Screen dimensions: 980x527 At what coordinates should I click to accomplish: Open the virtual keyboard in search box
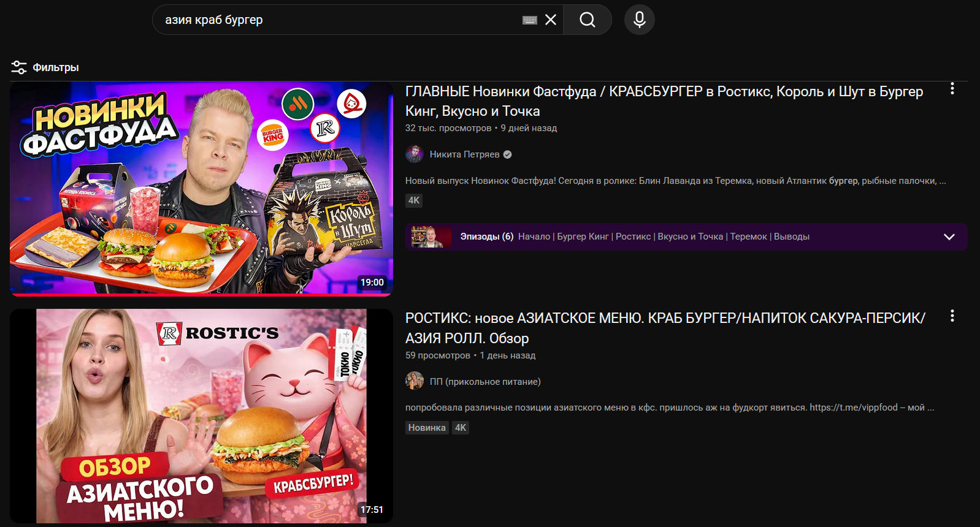(530, 20)
